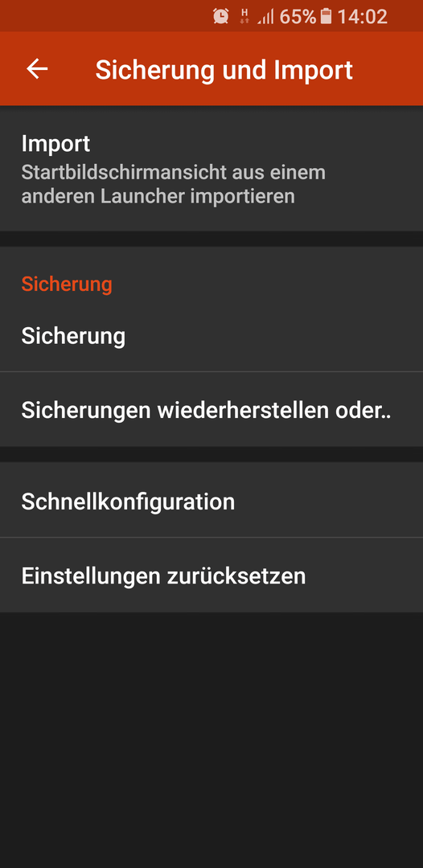Tap the divider gap above Schnellkonfiguration
The width and height of the screenshot is (423, 868).
tap(211, 454)
